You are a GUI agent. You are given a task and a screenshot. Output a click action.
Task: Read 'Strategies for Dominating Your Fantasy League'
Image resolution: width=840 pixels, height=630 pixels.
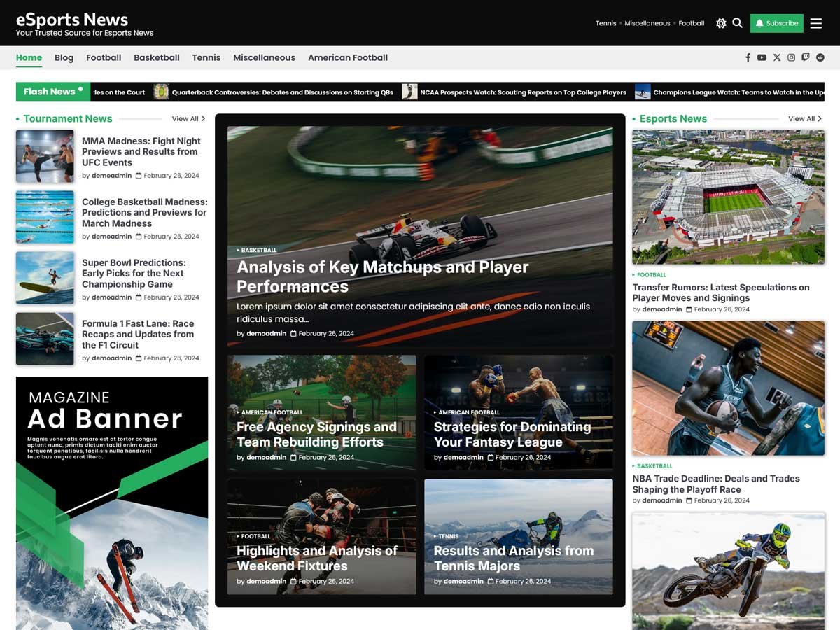(512, 434)
